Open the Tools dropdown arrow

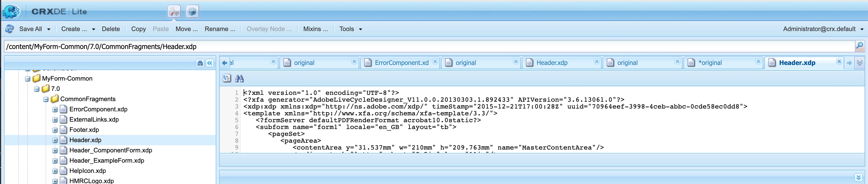(360, 29)
